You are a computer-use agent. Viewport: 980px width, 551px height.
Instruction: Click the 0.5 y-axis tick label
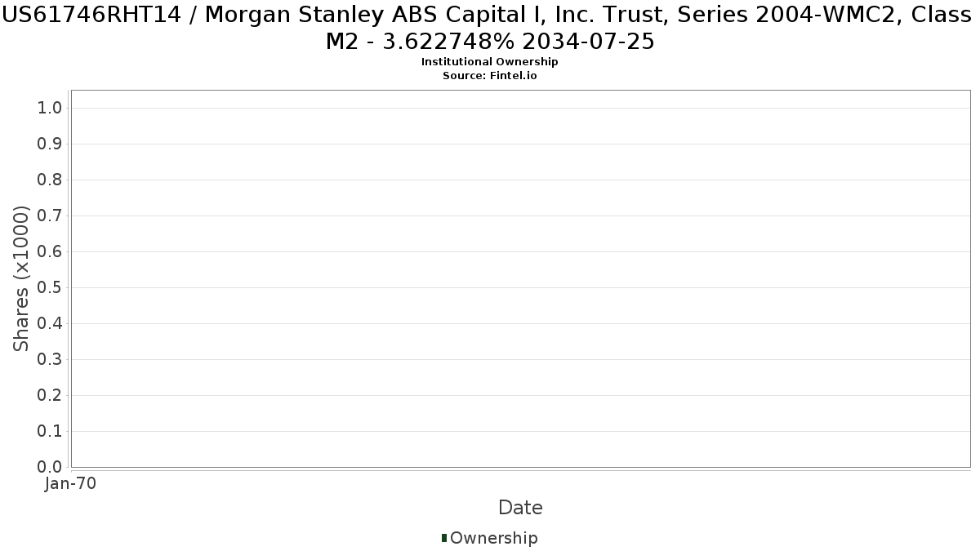[x=50, y=287]
